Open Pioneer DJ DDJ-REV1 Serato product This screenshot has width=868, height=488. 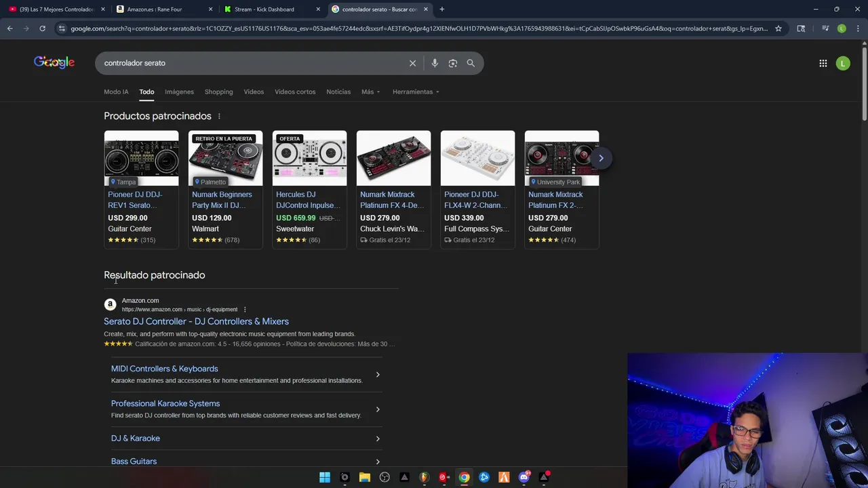[141, 190]
